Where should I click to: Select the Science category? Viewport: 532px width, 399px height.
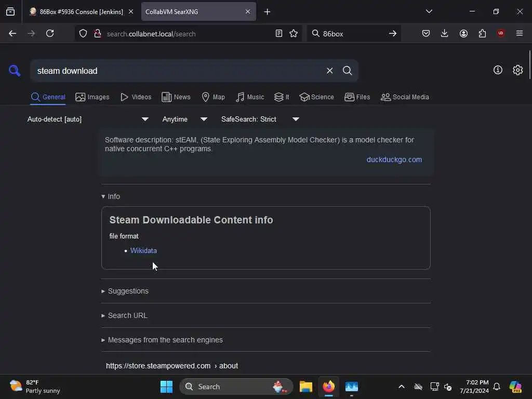point(316,97)
